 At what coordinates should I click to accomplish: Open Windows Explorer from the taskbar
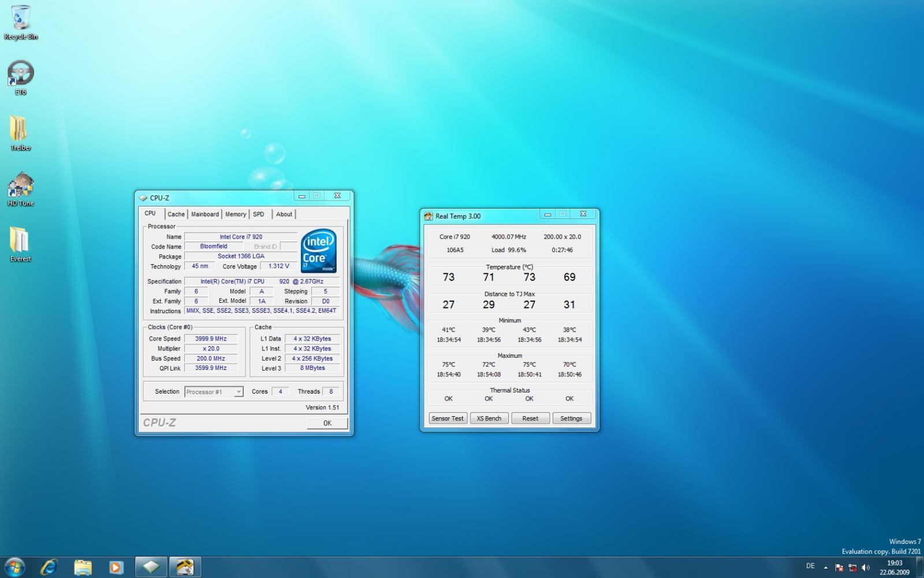click(x=83, y=568)
